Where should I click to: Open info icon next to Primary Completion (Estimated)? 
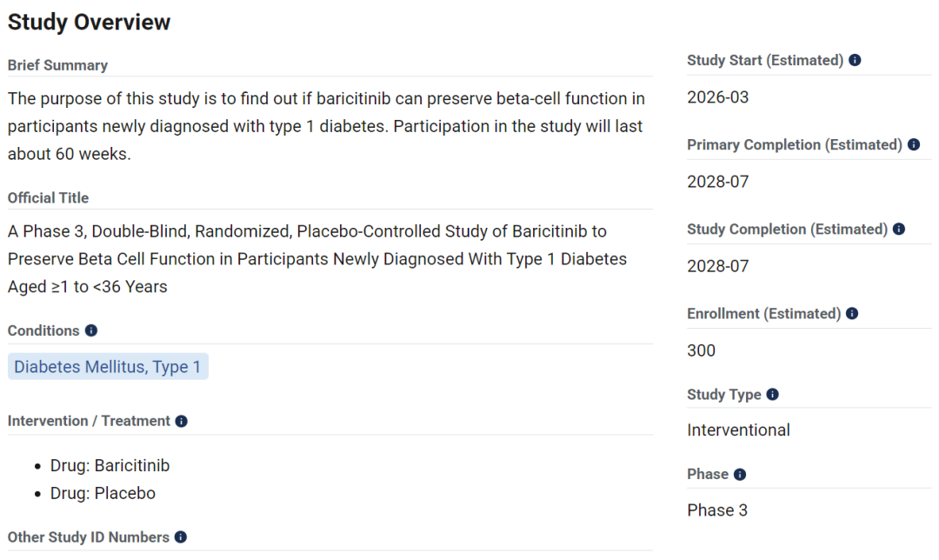[x=913, y=144]
